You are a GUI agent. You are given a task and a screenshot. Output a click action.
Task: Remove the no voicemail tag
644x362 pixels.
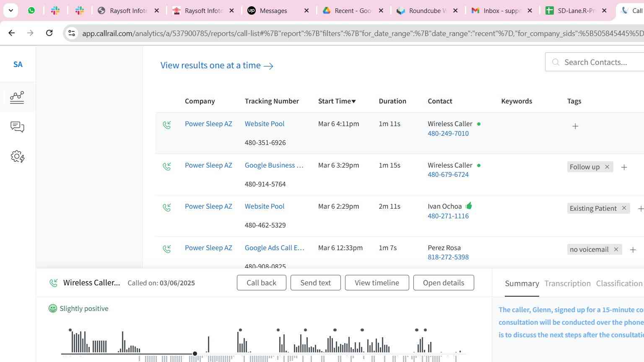click(x=616, y=249)
